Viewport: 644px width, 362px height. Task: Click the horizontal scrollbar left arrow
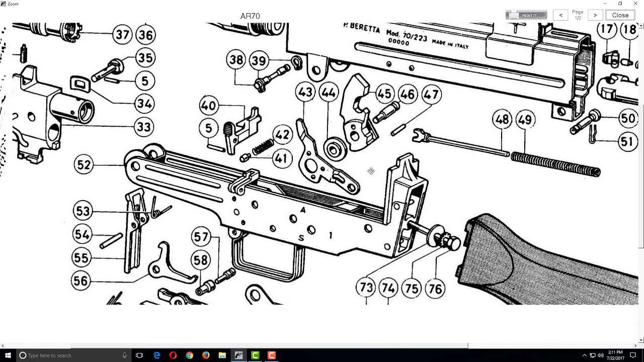pyautogui.click(x=3, y=346)
